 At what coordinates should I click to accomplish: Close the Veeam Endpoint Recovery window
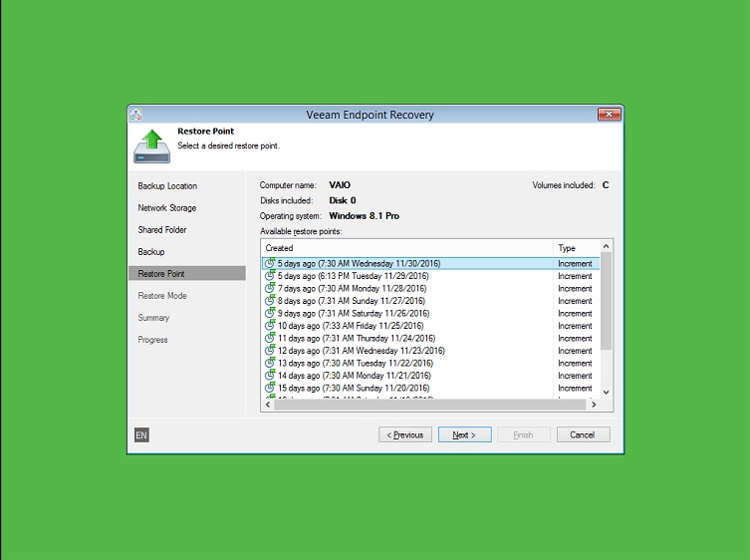point(609,114)
